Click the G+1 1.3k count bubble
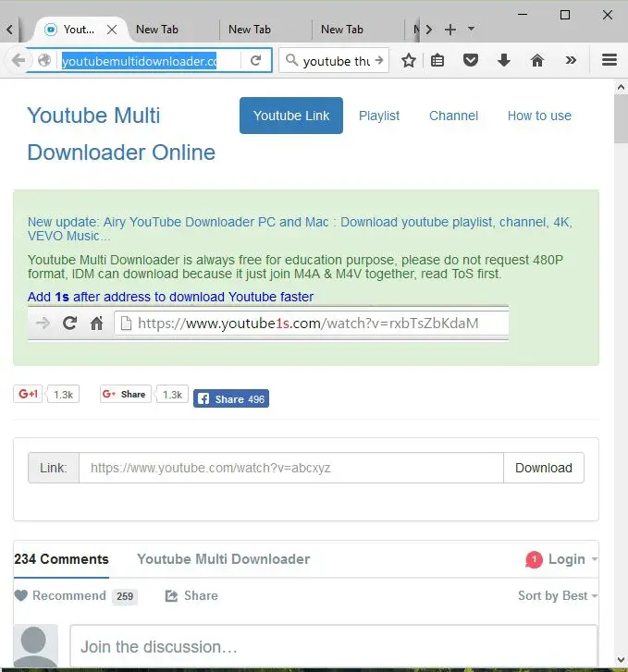Screen dimensions: 628x672 [63, 395]
